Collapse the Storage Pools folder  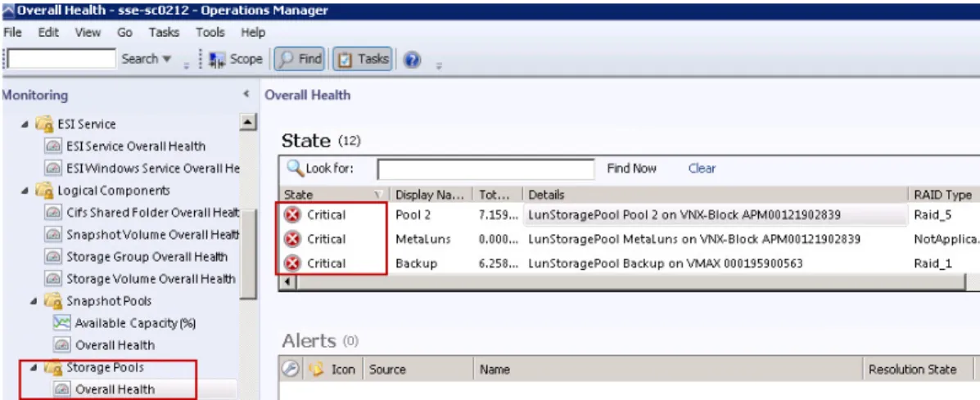33,367
